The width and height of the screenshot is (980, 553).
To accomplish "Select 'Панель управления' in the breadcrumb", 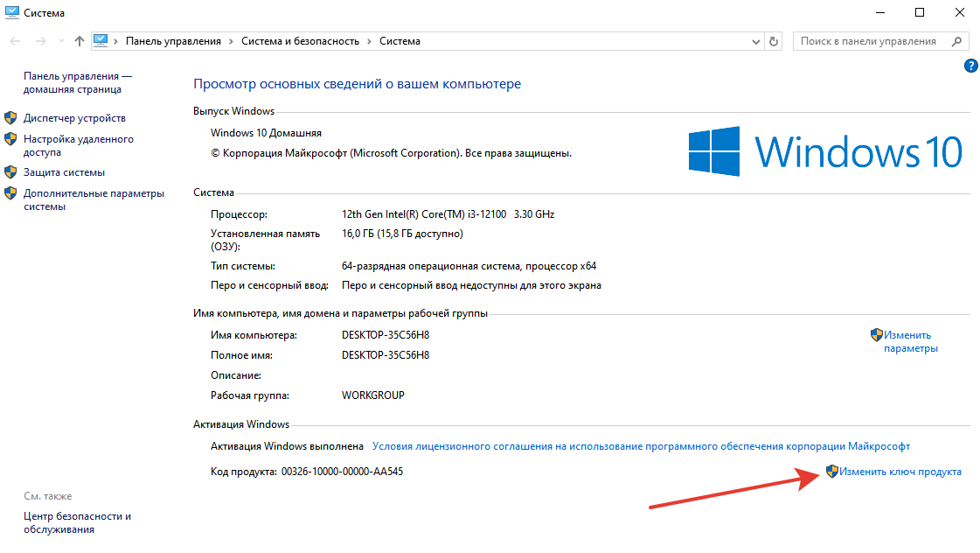I will click(173, 41).
